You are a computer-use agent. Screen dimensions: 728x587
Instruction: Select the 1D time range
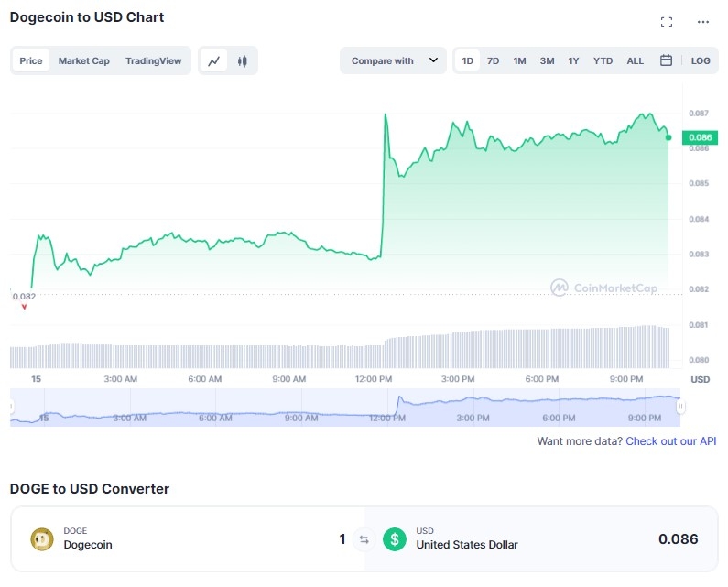pos(468,60)
